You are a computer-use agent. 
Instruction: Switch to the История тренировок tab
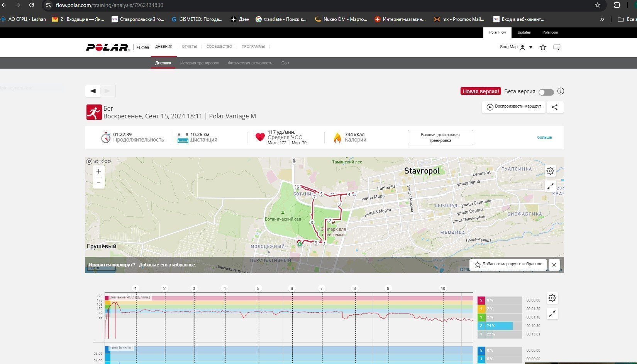click(x=199, y=63)
